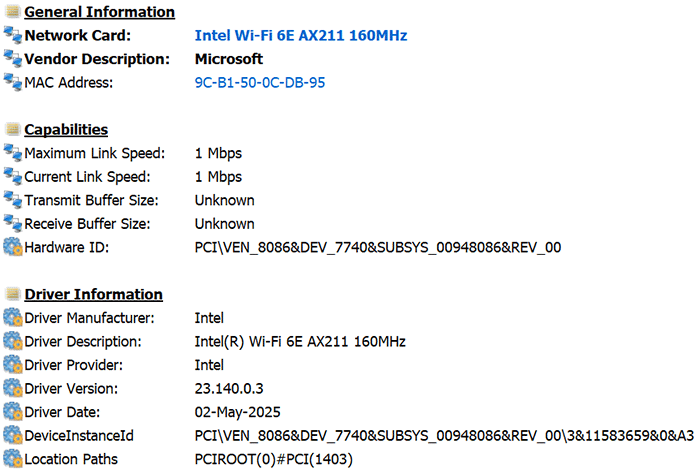Click the Maximum Link Speed icon
Screen dimensions: 700x474
[12, 154]
